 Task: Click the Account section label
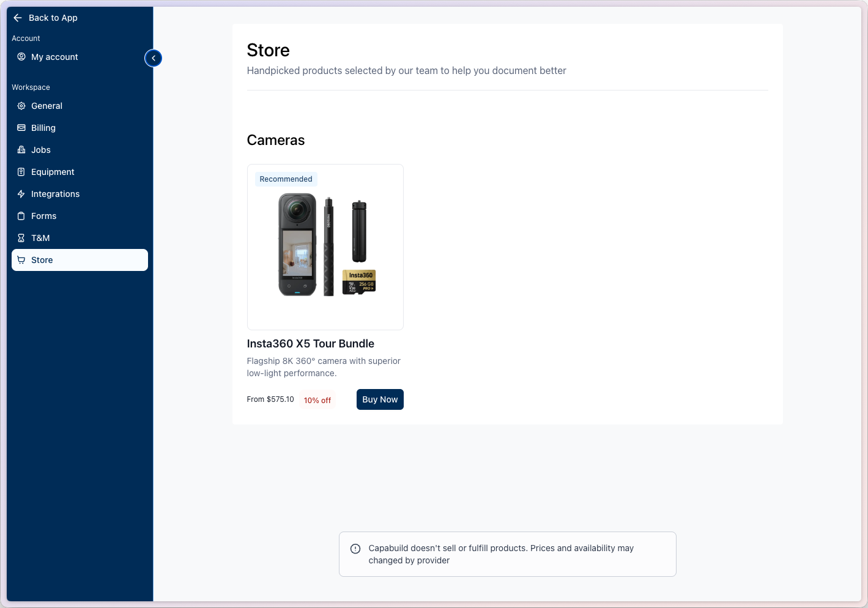(26, 39)
